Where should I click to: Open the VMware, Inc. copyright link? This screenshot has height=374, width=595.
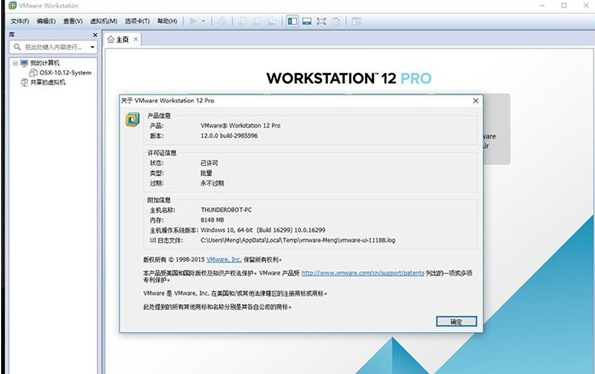click(224, 259)
